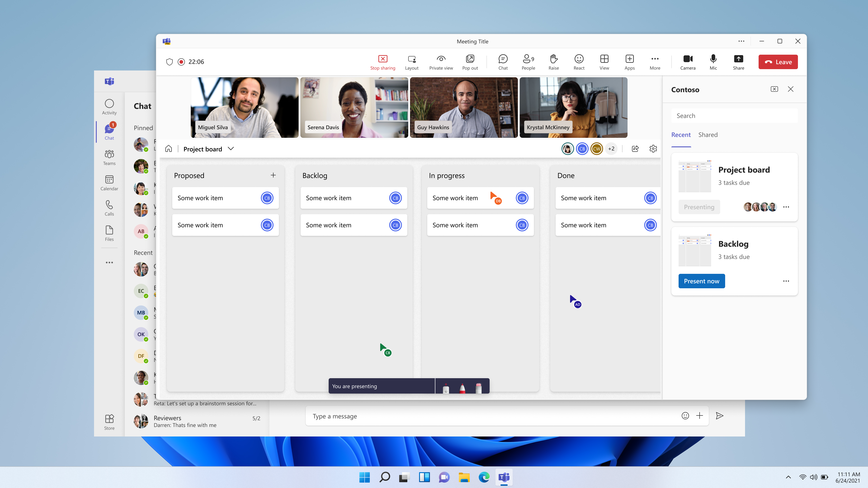Click the Apps icon in meeting toolbar
Screen dimensions: 868x488
(x=630, y=61)
